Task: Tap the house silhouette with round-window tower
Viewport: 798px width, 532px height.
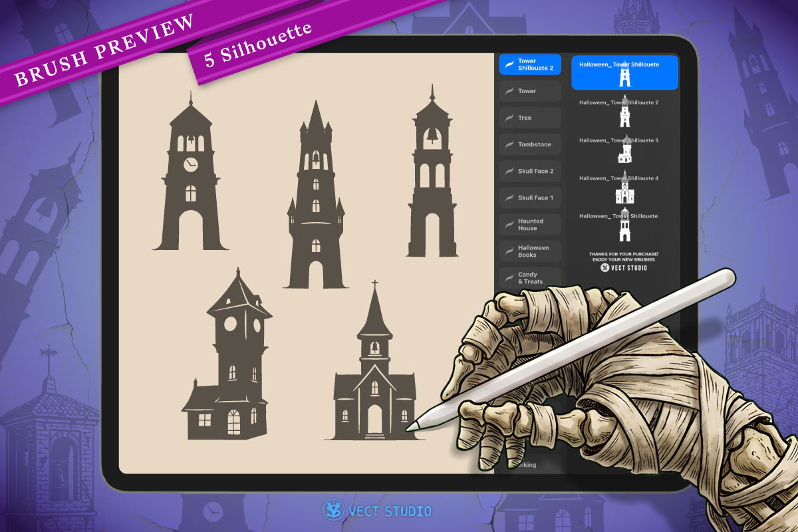Action: [x=226, y=354]
